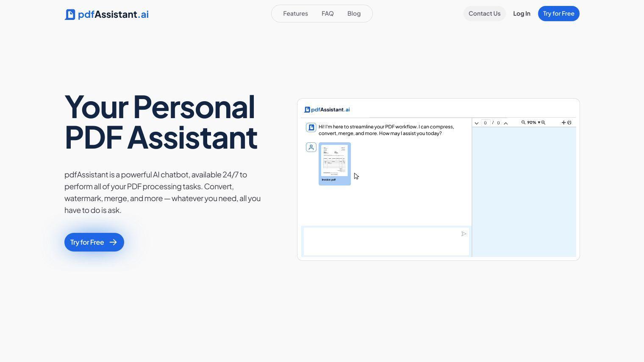Screen dimensions: 644x362
Task: Click the "Your Personal PDF Assistant" headline
Action: pos(161,122)
